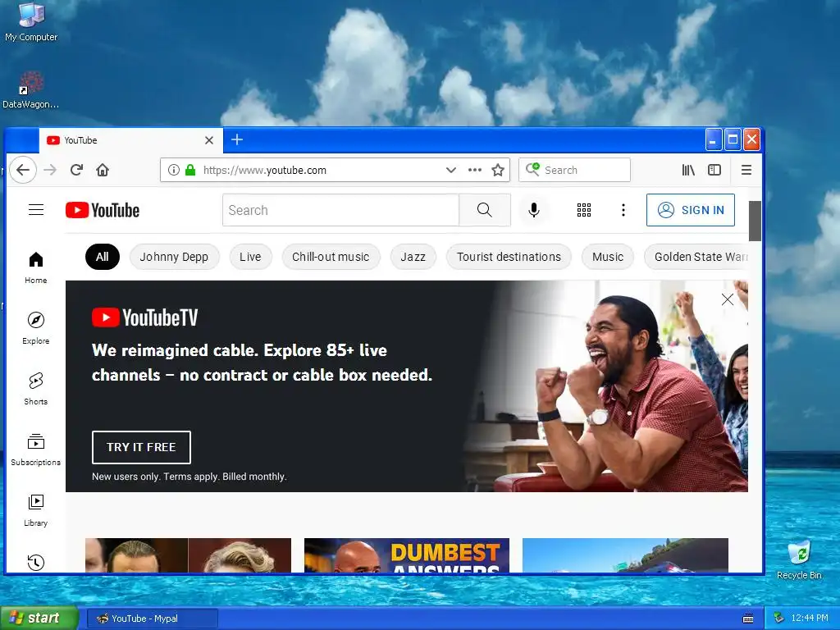Viewport: 840px width, 630px height.
Task: Click the browser Forward arrow button
Action: [50, 170]
